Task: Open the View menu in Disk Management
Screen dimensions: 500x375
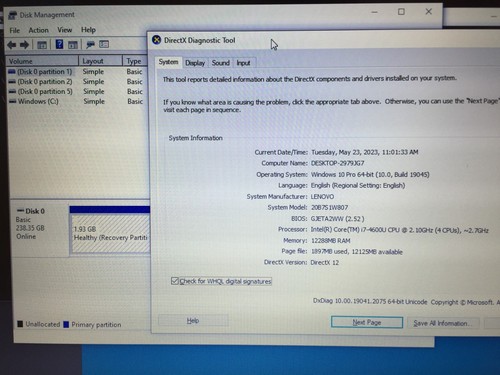Action: [x=65, y=30]
